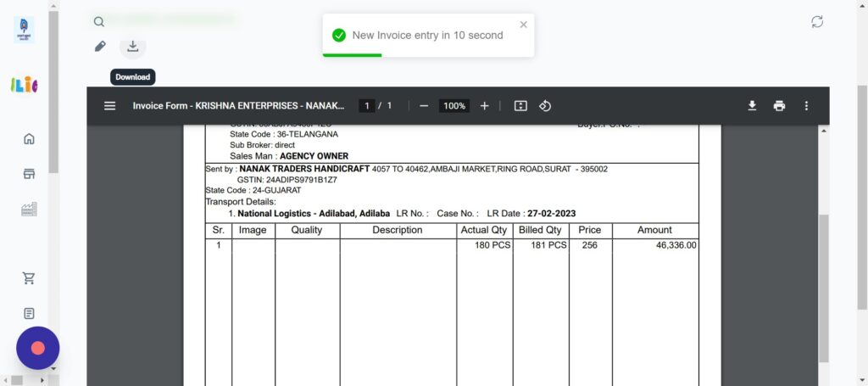Click the refresh sync icon
Image resolution: width=868 pixels, height=386 pixels.
pos(817,22)
